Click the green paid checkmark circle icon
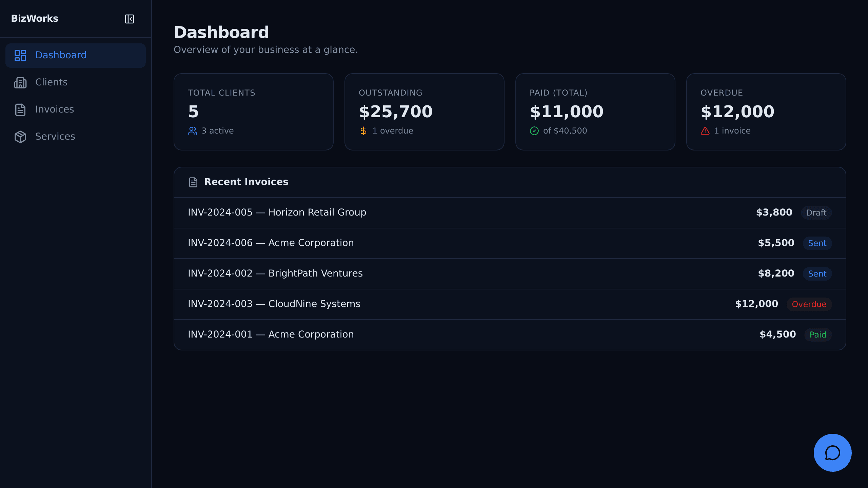Viewport: 868px width, 488px height. pos(534,131)
